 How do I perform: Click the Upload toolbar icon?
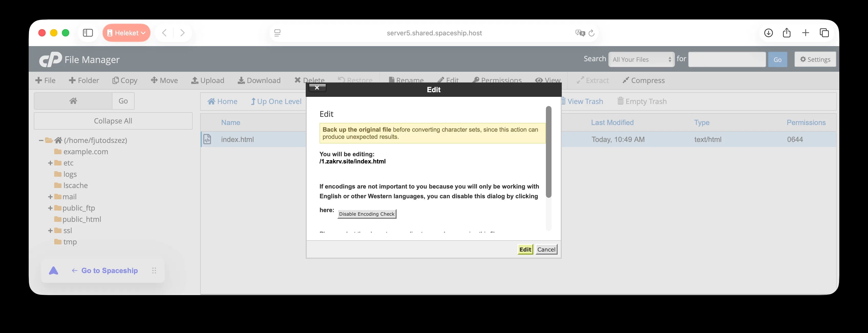click(x=195, y=80)
